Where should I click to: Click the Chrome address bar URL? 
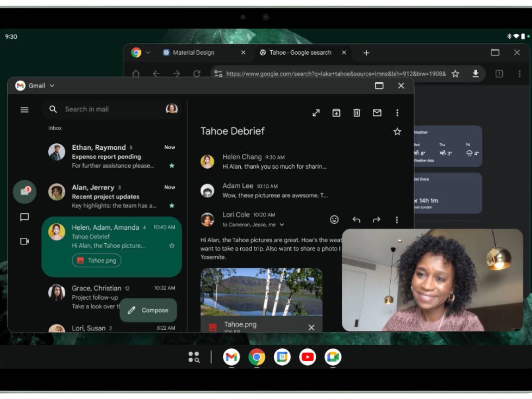coord(336,74)
